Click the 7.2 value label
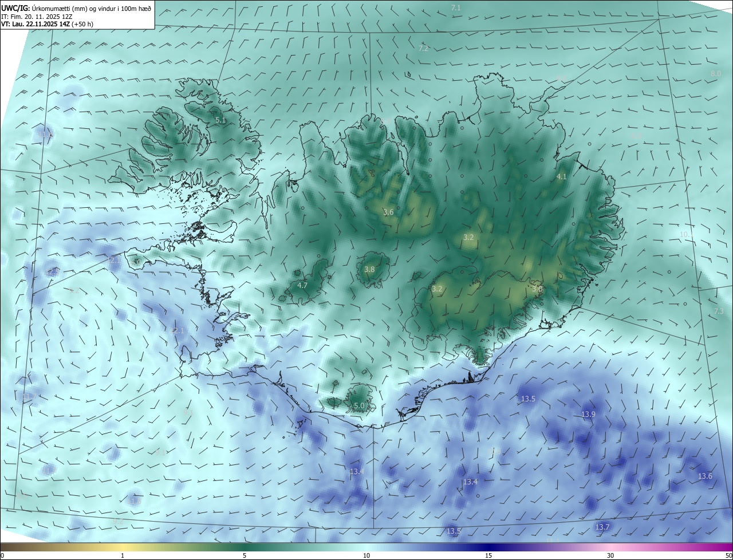Screen dimensions: 733x560 pos(423,49)
